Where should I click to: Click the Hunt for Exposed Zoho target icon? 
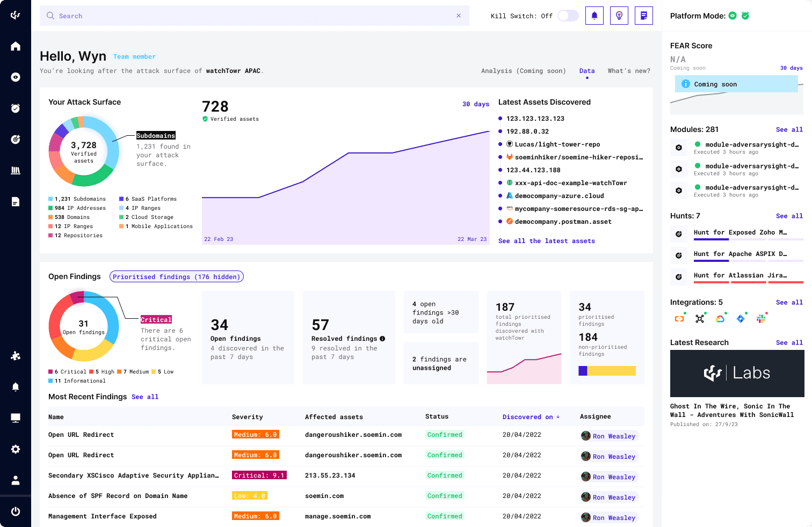pos(679,234)
